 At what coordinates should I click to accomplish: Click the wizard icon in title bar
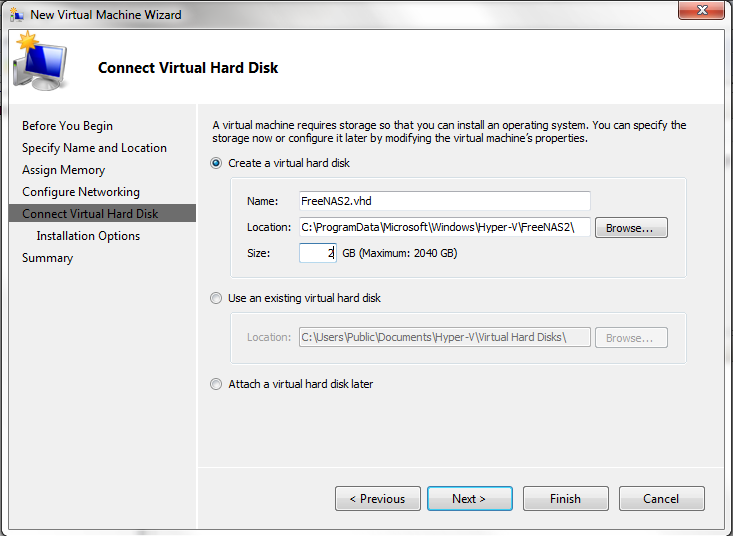(x=17, y=15)
